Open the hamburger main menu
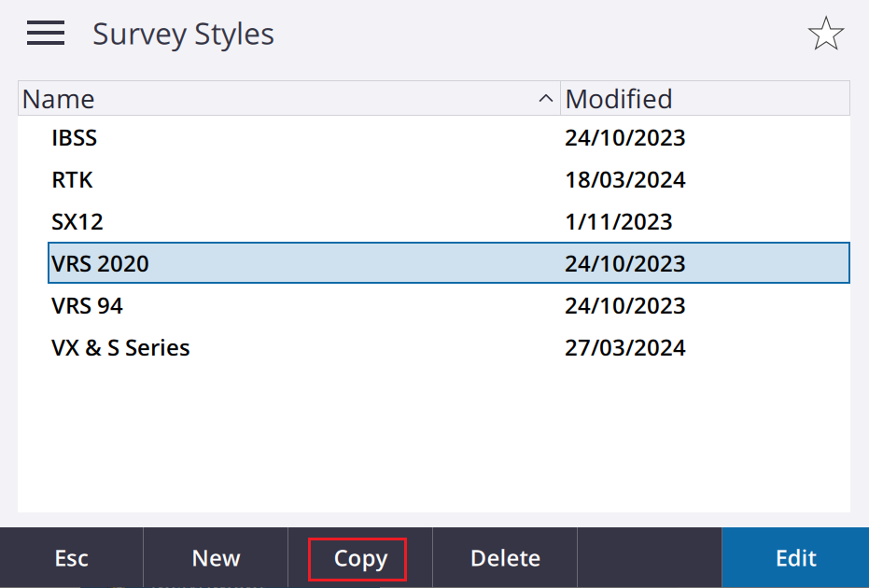 pyautogui.click(x=46, y=34)
